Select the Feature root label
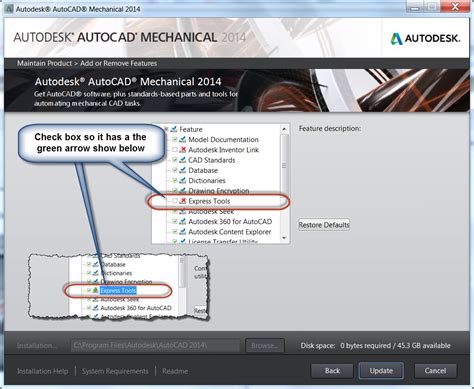The width and height of the screenshot is (474, 389). (191, 129)
